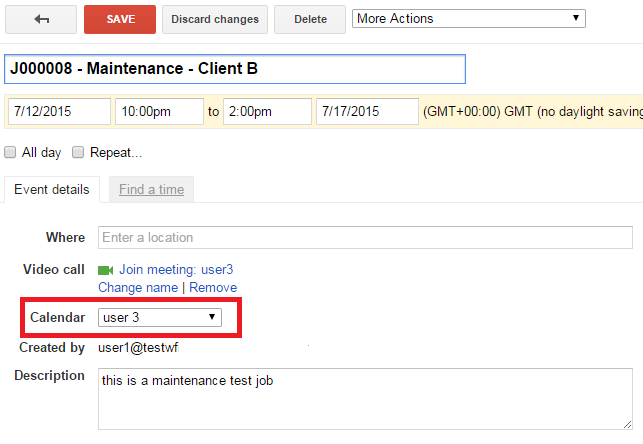Select the Event details tab
This screenshot has height=444, width=643.
(x=52, y=189)
